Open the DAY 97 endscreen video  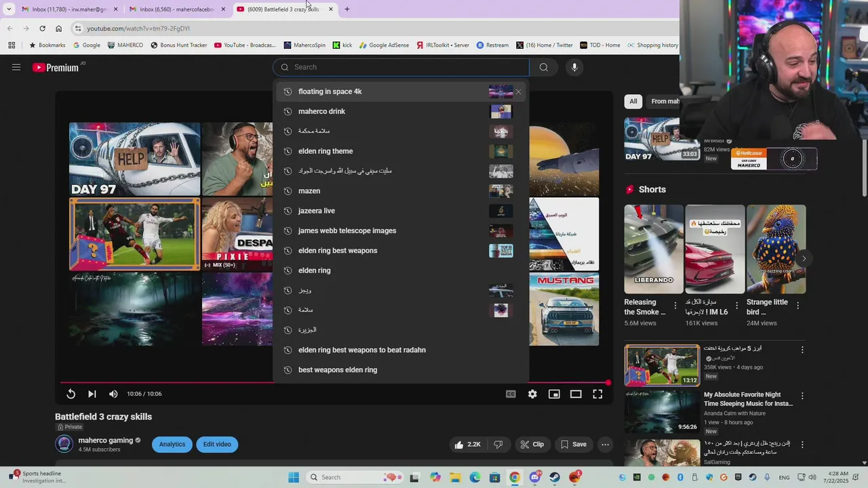click(x=134, y=159)
